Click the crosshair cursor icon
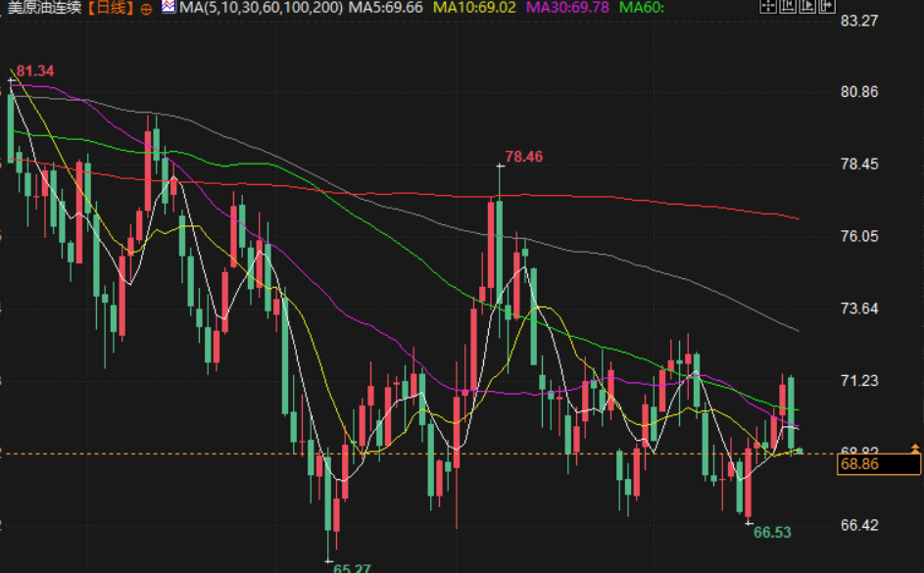Screen dimensions: 924x573 click(x=769, y=8)
